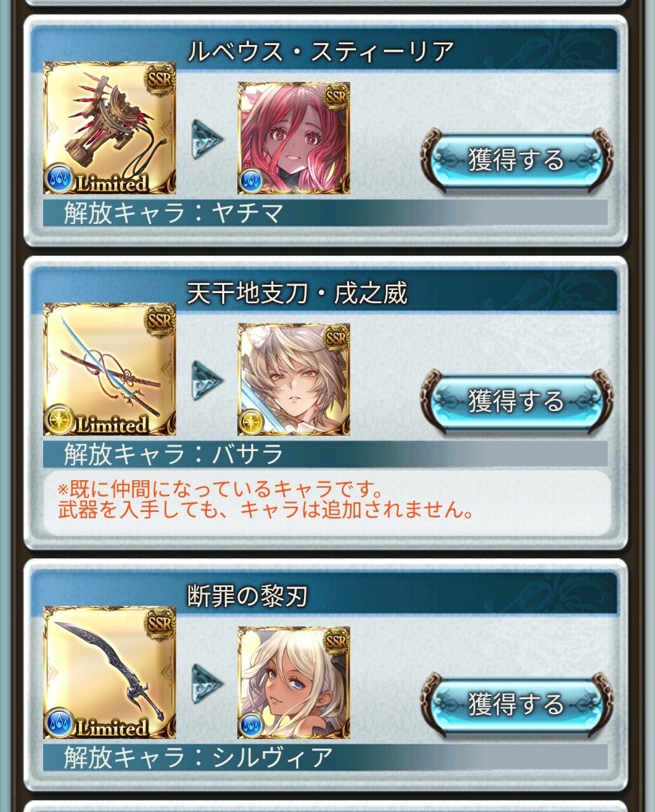Click 獲得する button for ヤチマ
Image resolution: width=655 pixels, height=812 pixels.
[517, 159]
